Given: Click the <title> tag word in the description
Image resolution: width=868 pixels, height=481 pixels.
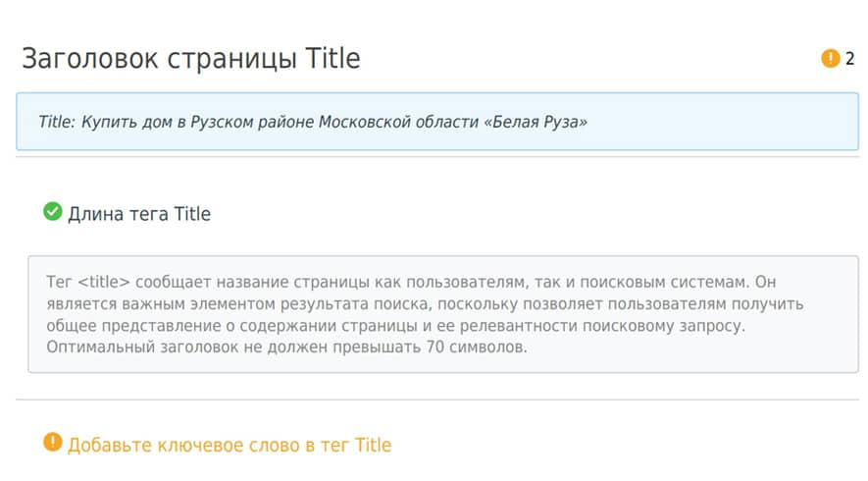Looking at the screenshot, I should [x=104, y=282].
